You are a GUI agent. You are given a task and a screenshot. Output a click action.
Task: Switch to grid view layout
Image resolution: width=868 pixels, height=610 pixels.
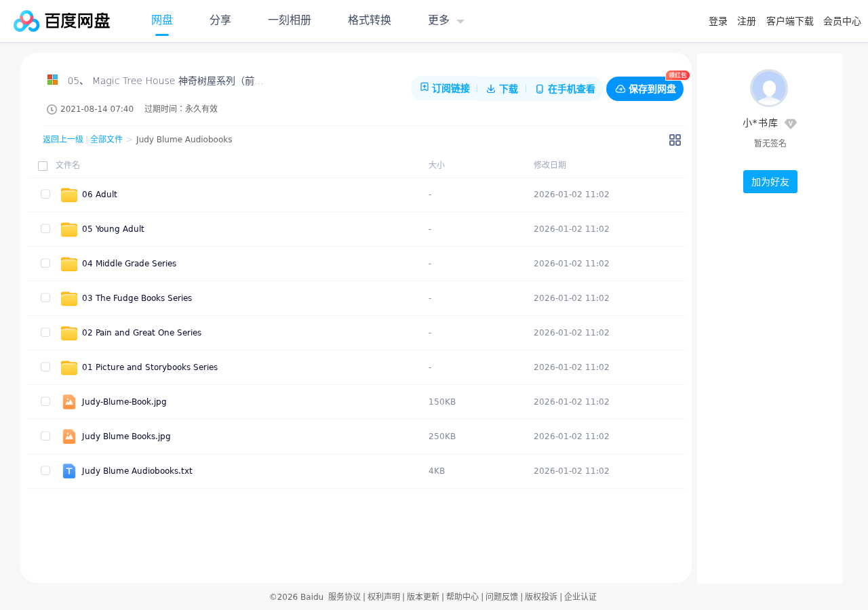point(675,140)
